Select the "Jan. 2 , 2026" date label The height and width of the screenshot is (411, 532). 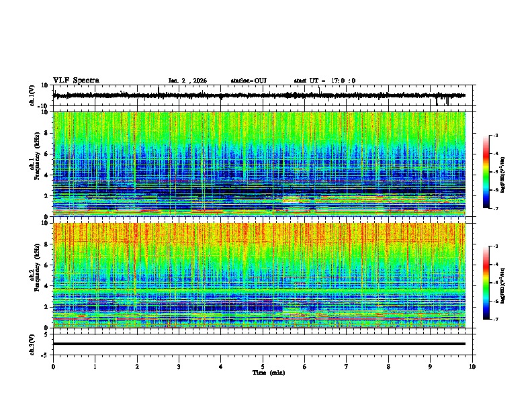tap(187, 81)
